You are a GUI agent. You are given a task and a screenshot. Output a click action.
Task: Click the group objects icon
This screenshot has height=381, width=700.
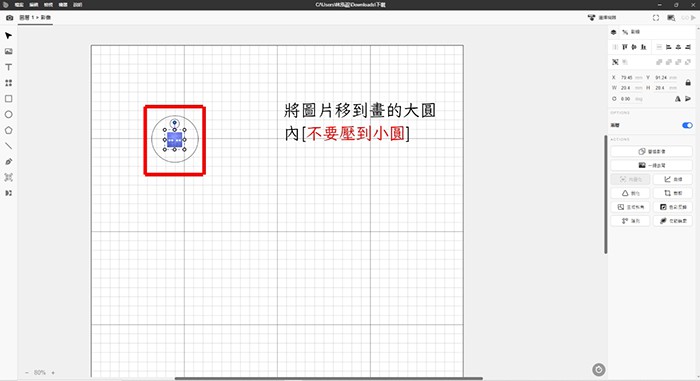pyautogui.click(x=615, y=62)
